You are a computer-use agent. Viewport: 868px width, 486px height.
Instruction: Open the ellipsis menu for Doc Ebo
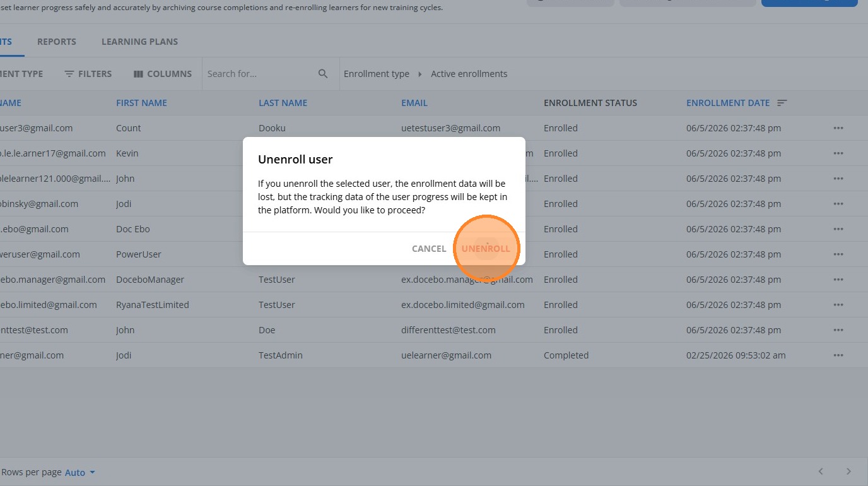(x=838, y=229)
